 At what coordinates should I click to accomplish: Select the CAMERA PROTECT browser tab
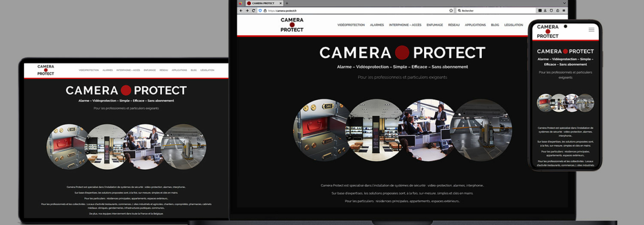tap(264, 3)
